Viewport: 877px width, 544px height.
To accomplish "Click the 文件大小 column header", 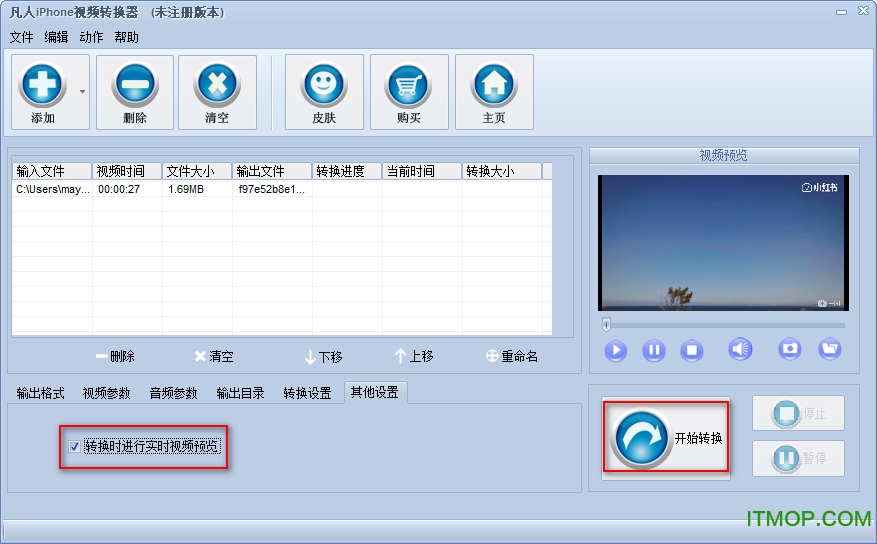I will pos(197,171).
